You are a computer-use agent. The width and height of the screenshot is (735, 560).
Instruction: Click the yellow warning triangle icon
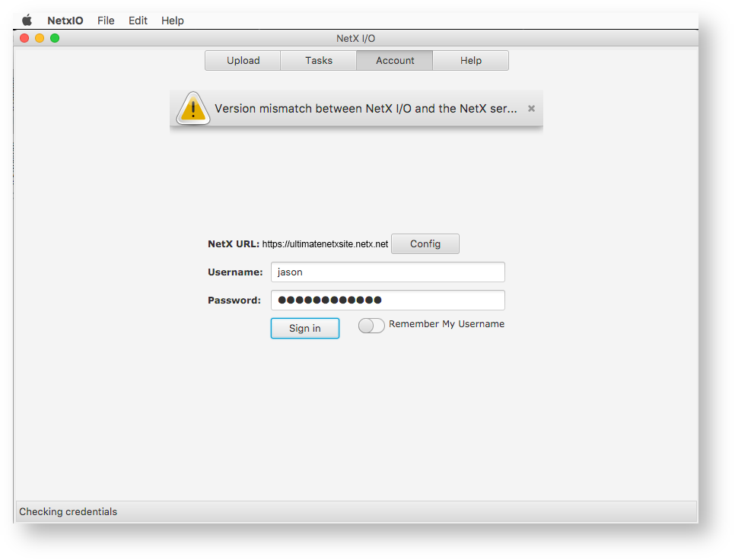pos(193,109)
